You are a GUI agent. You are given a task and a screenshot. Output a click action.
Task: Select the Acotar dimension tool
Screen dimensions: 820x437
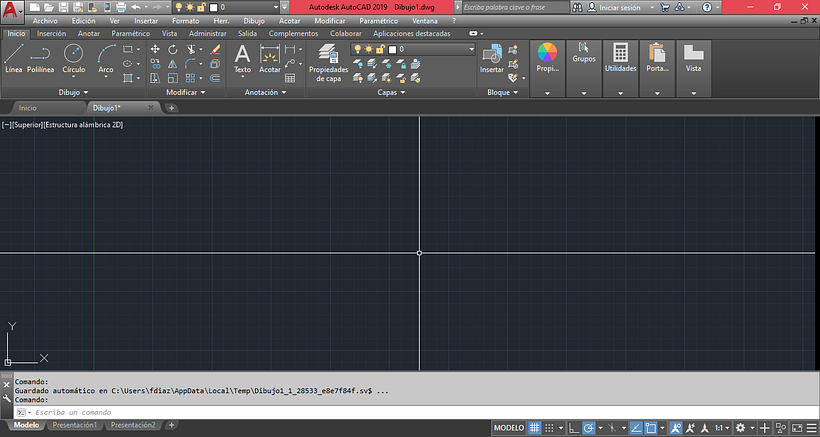click(x=270, y=58)
